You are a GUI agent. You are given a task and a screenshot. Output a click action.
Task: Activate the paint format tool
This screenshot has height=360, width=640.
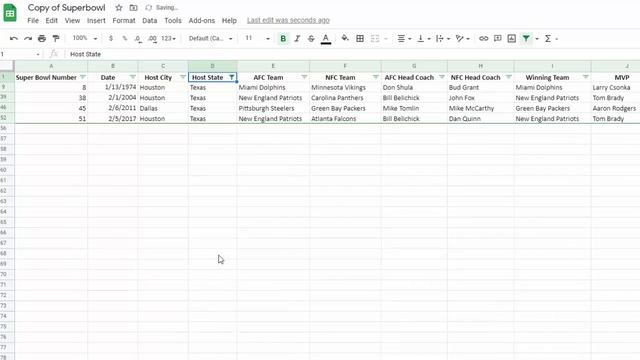[x=56, y=38]
